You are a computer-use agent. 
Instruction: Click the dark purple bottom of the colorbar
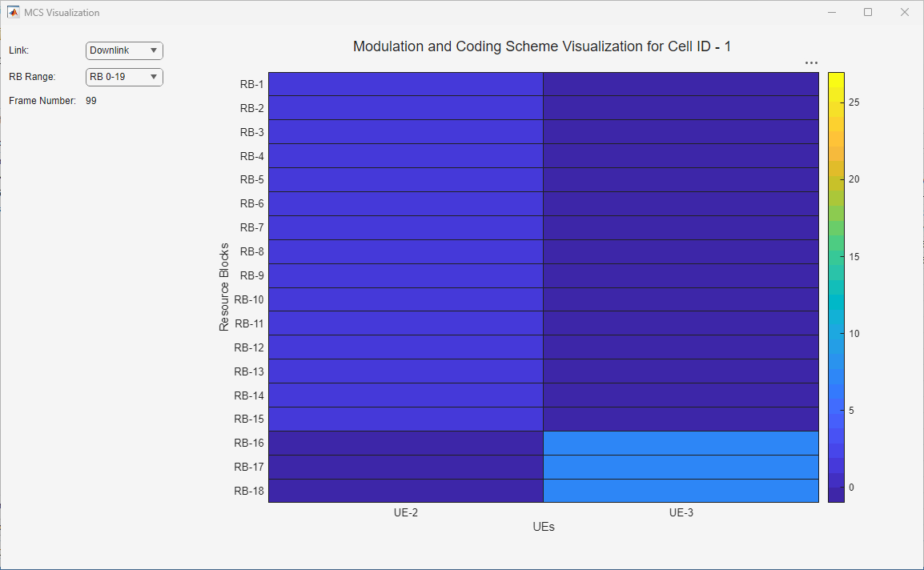tap(835, 496)
